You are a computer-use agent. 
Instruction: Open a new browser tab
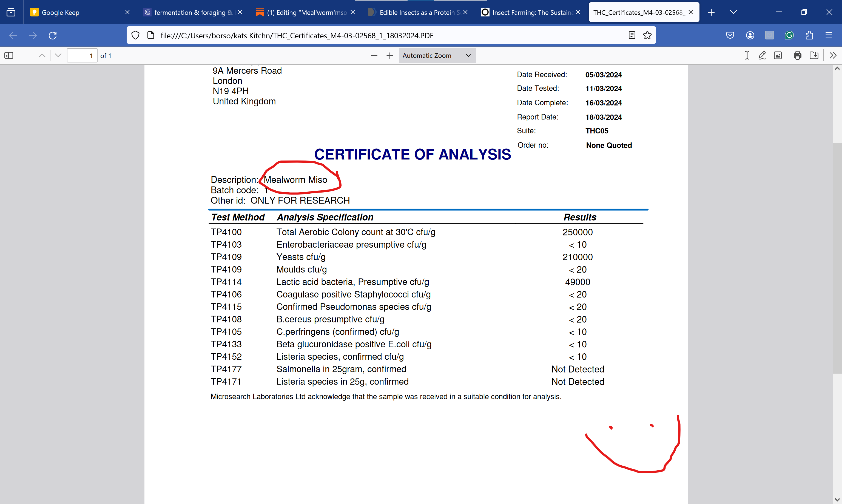pyautogui.click(x=711, y=12)
